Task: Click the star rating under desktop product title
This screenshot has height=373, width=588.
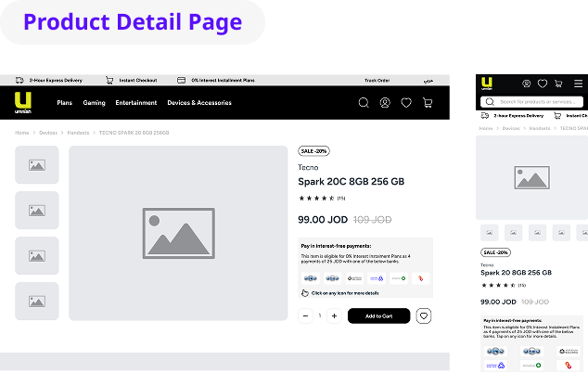Action: tap(316, 199)
